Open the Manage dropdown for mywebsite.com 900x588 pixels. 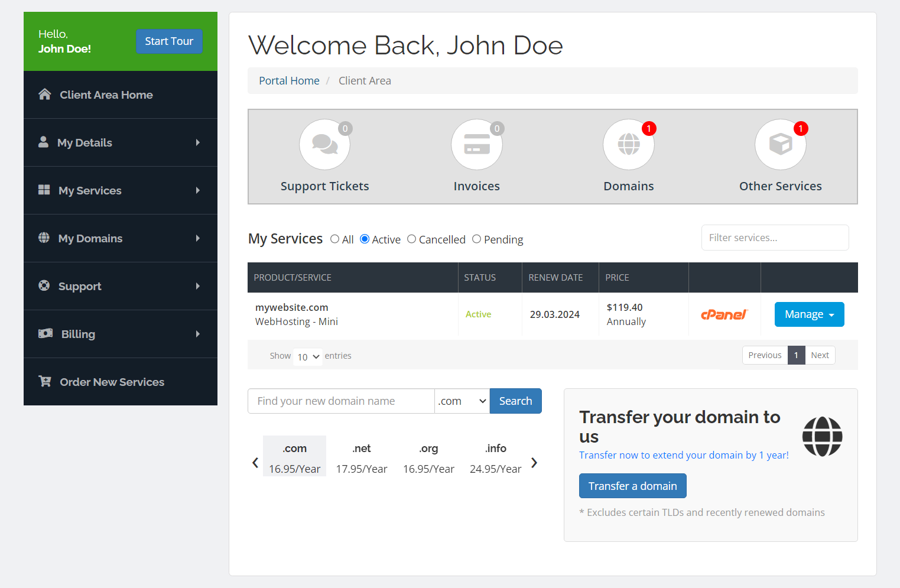(809, 314)
